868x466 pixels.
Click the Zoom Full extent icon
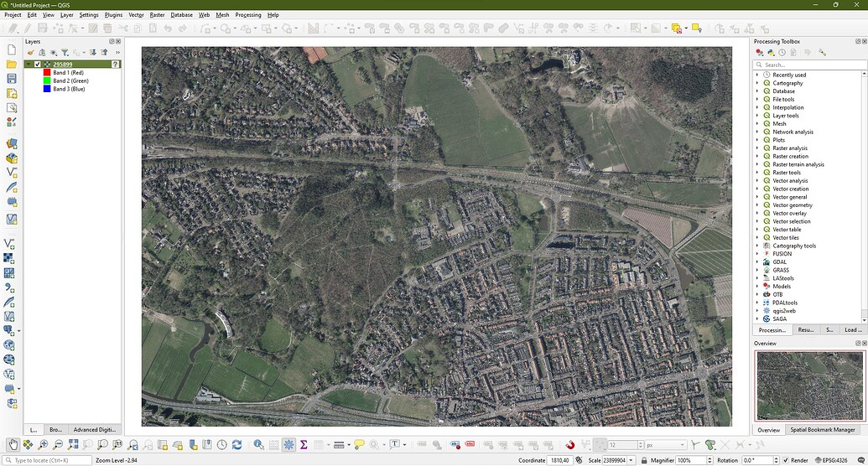(x=72, y=444)
